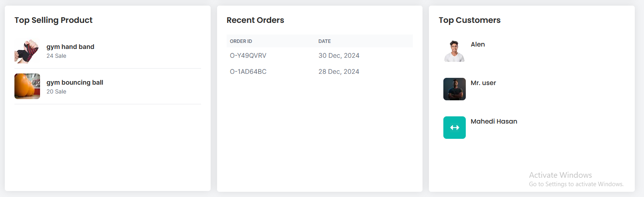Open the gym bouncing ball product name
Image resolution: width=644 pixels, height=197 pixels.
click(x=75, y=83)
